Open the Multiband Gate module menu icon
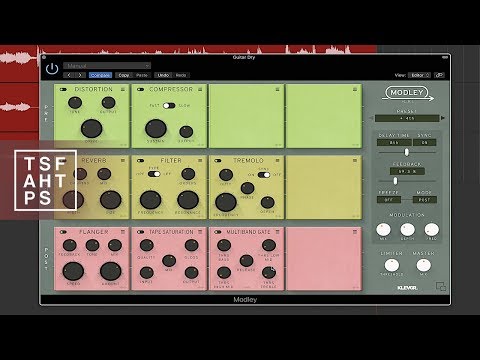 point(277,232)
